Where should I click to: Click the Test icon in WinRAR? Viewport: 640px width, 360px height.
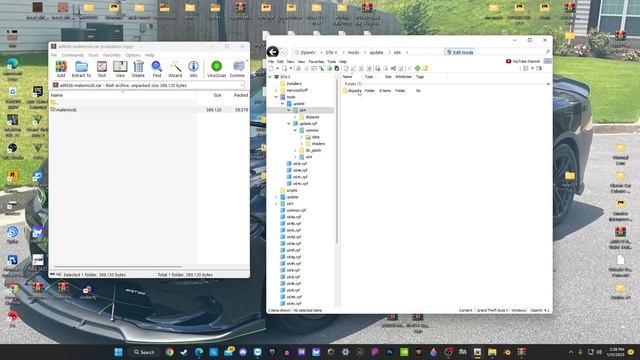(102, 69)
